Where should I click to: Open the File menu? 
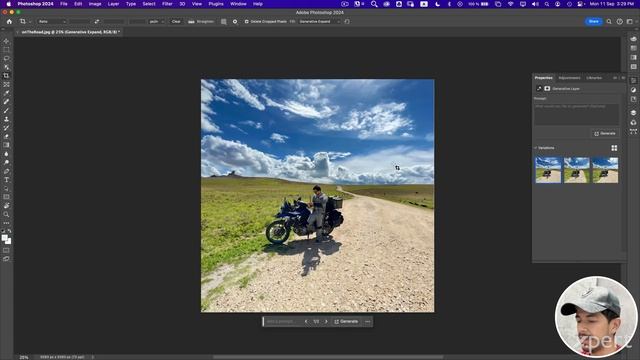point(64,4)
